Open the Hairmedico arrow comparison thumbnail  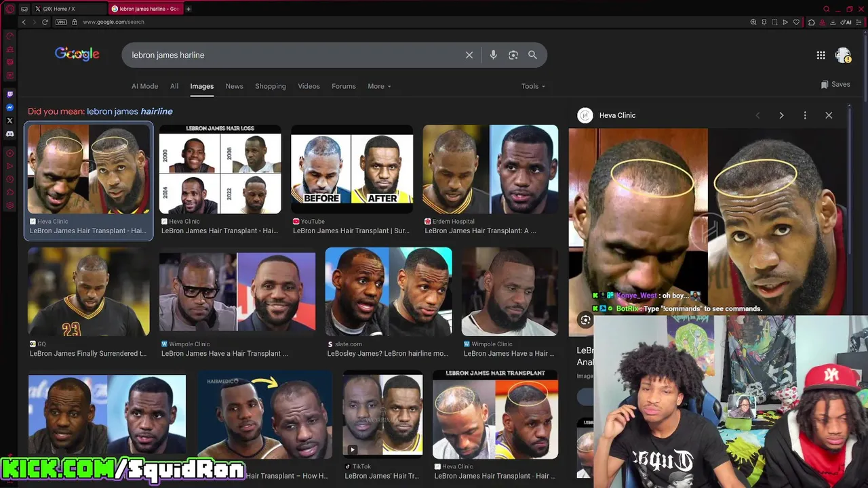point(265,415)
